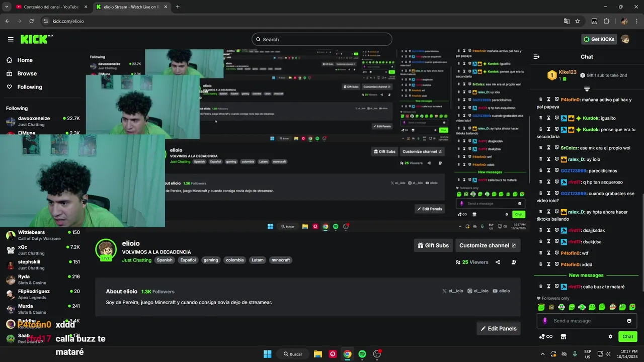Click the purple microphone icon in chat input

click(545, 321)
